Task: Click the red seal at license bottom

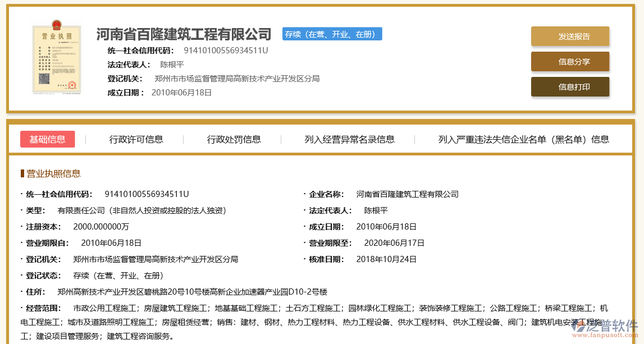Action: click(71, 85)
